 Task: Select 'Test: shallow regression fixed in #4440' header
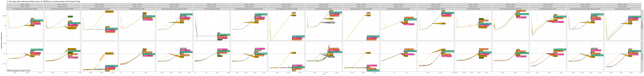pos(100,9)
